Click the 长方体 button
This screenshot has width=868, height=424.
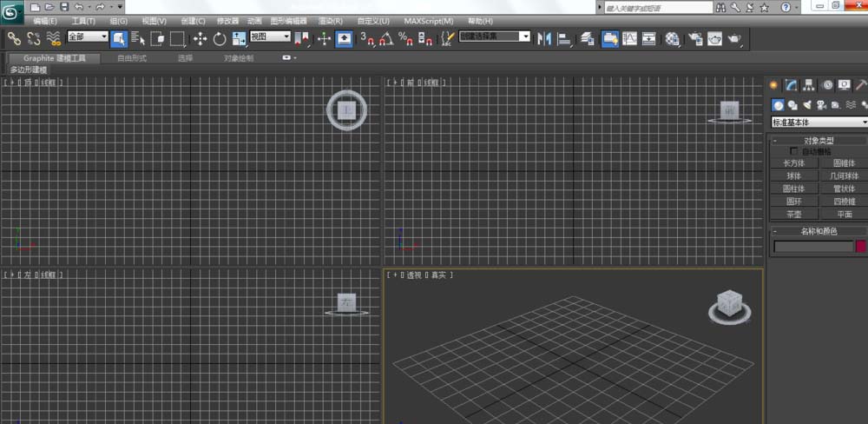click(x=794, y=162)
